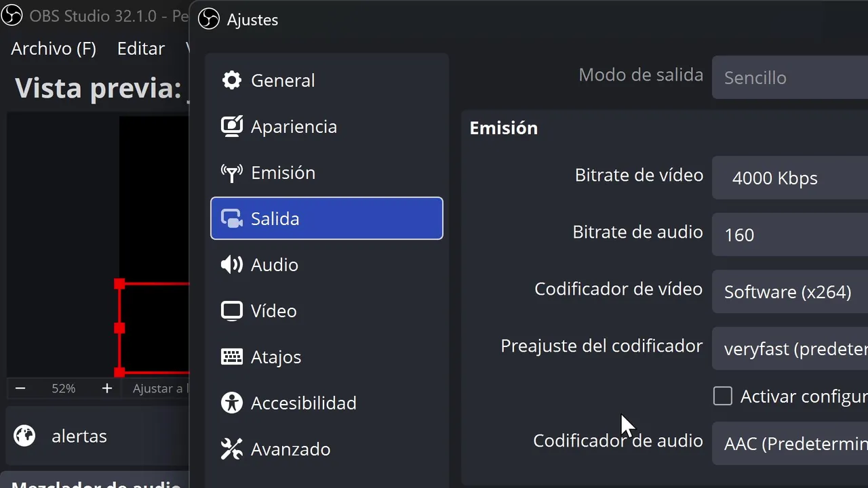Click the Bitrate de vídeo field
Image resolution: width=868 pixels, height=488 pixels.
coord(789,178)
